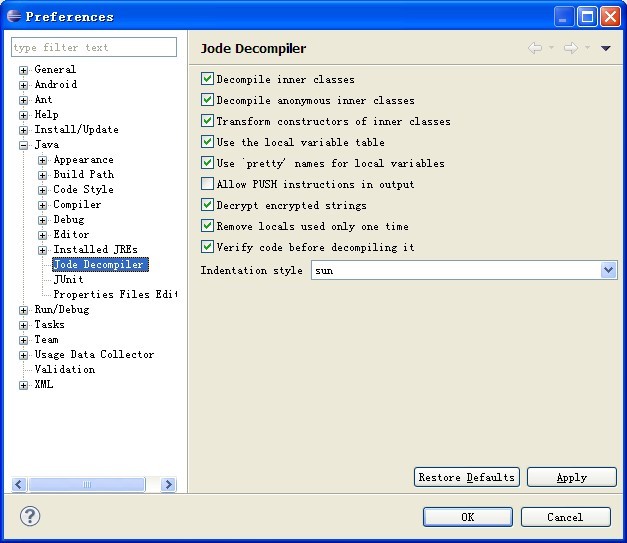Toggle Use 'pretty' names for local variables
Viewport: 627px width, 543px height.
tap(207, 163)
